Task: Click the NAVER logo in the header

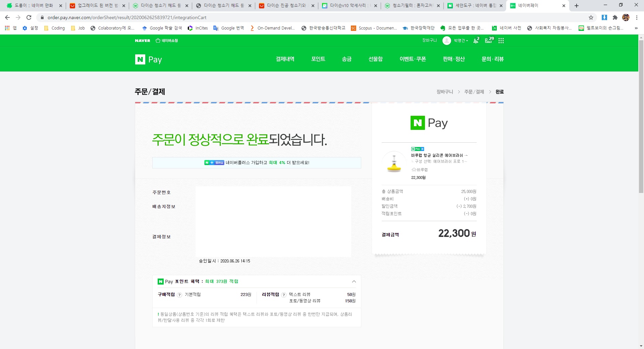Action: point(143,41)
